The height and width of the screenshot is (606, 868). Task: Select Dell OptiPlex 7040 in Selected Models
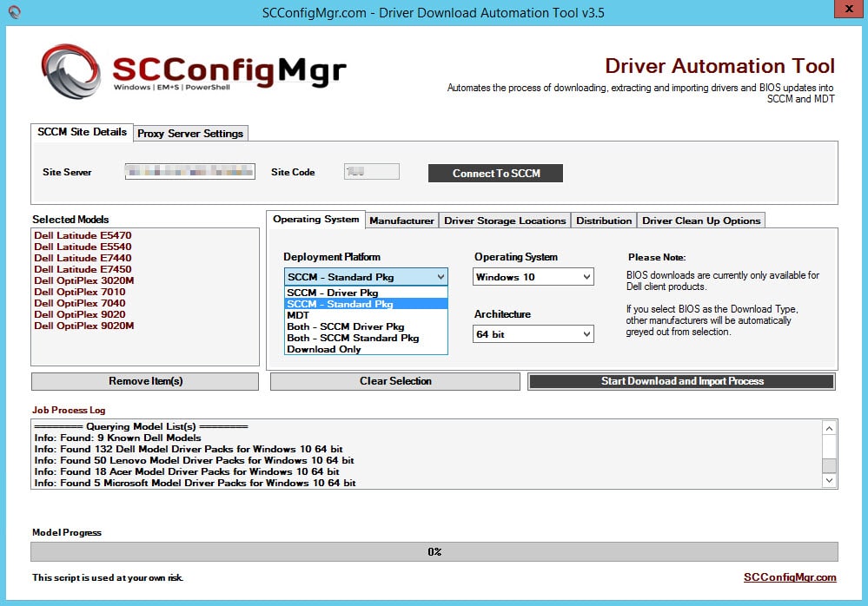click(x=80, y=303)
